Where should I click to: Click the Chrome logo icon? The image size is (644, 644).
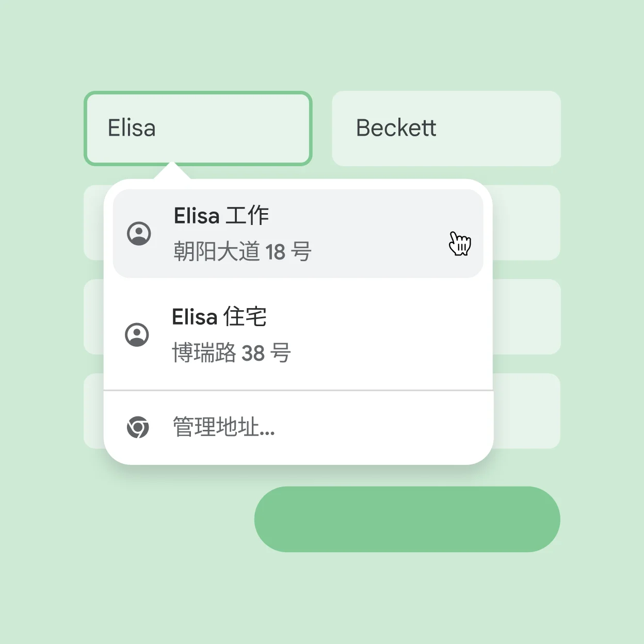138,427
